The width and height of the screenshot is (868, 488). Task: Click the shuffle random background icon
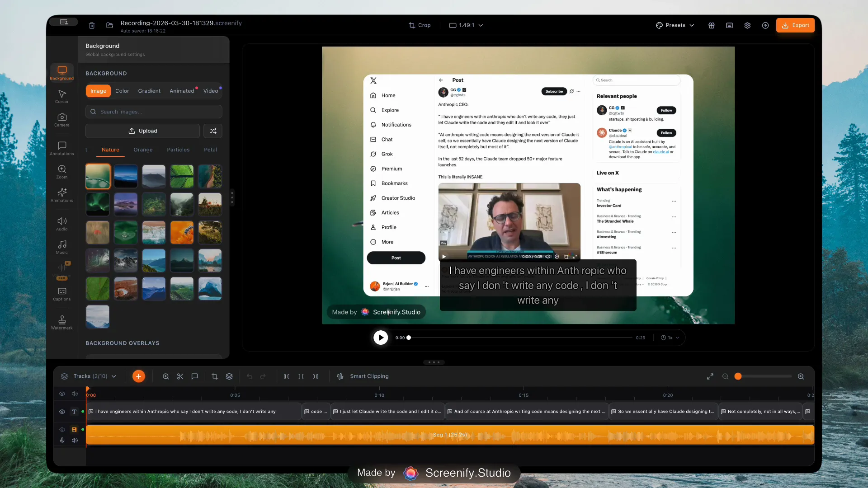click(213, 131)
